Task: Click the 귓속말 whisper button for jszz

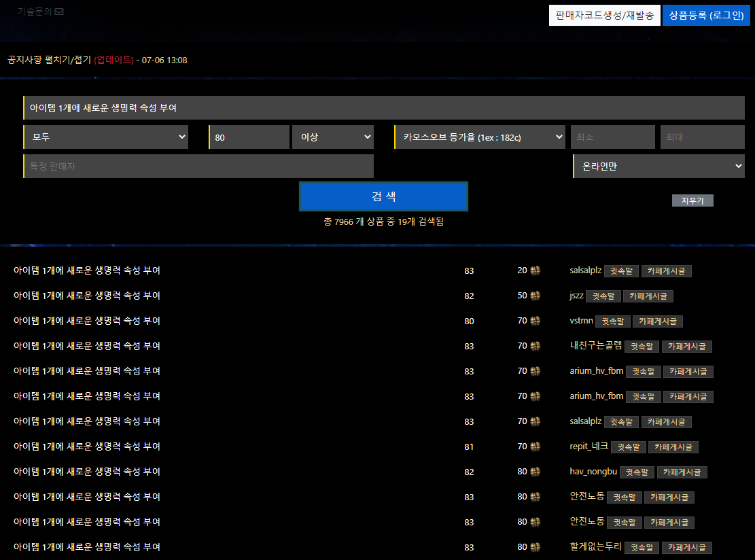Action: coord(603,296)
